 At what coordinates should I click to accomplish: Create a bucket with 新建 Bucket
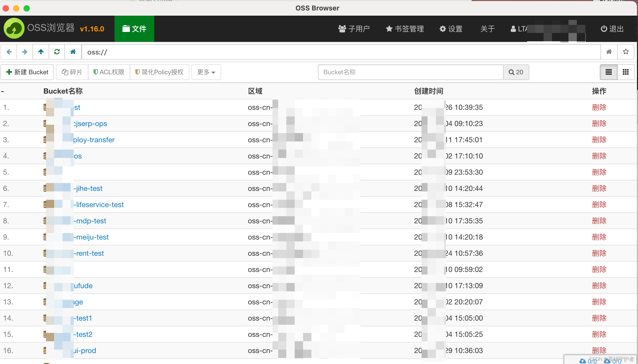[x=27, y=72]
